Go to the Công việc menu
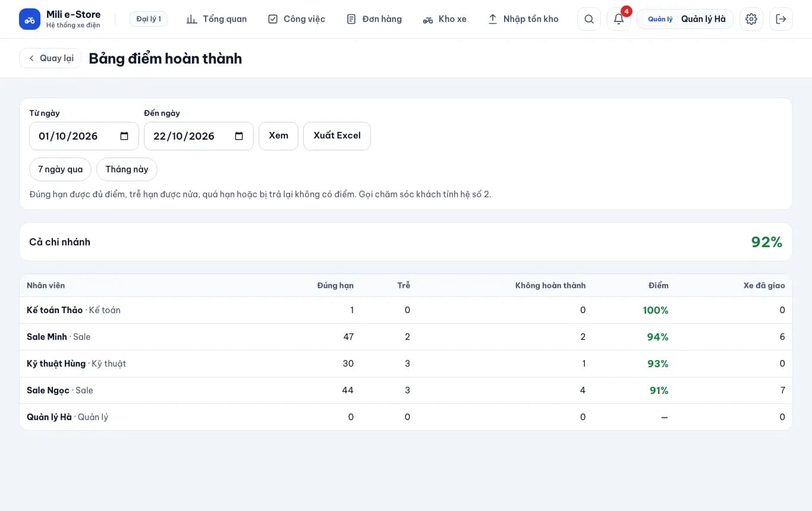Image resolution: width=812 pixels, height=511 pixels. coord(297,19)
